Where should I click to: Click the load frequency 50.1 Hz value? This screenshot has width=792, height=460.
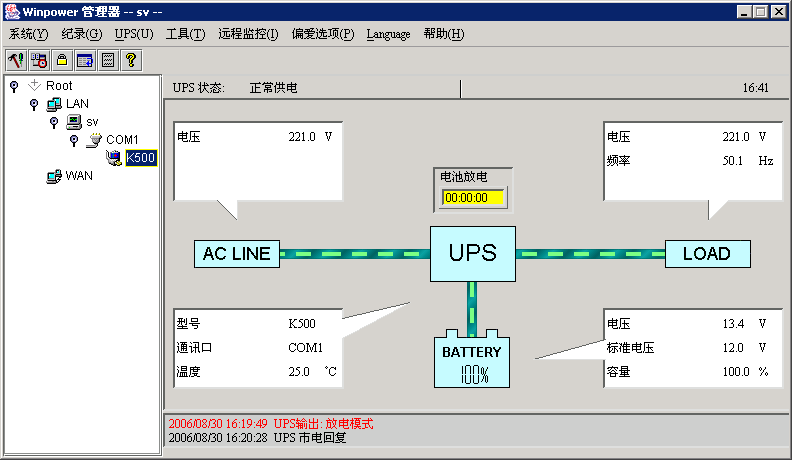748,161
